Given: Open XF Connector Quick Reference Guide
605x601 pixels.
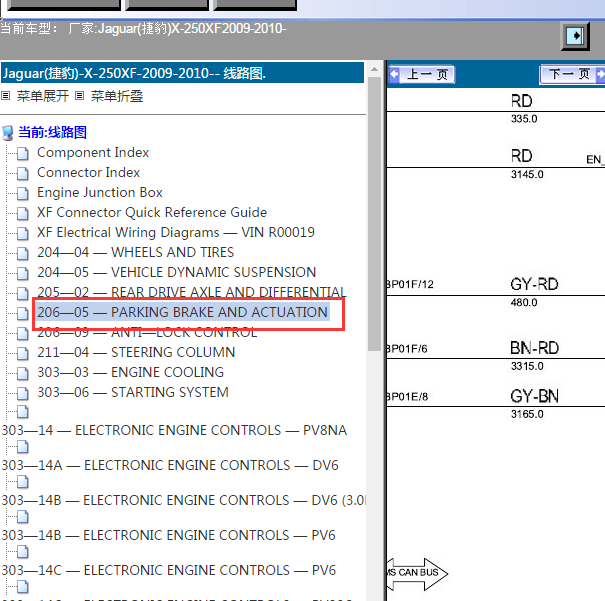Looking at the screenshot, I should 152,212.
